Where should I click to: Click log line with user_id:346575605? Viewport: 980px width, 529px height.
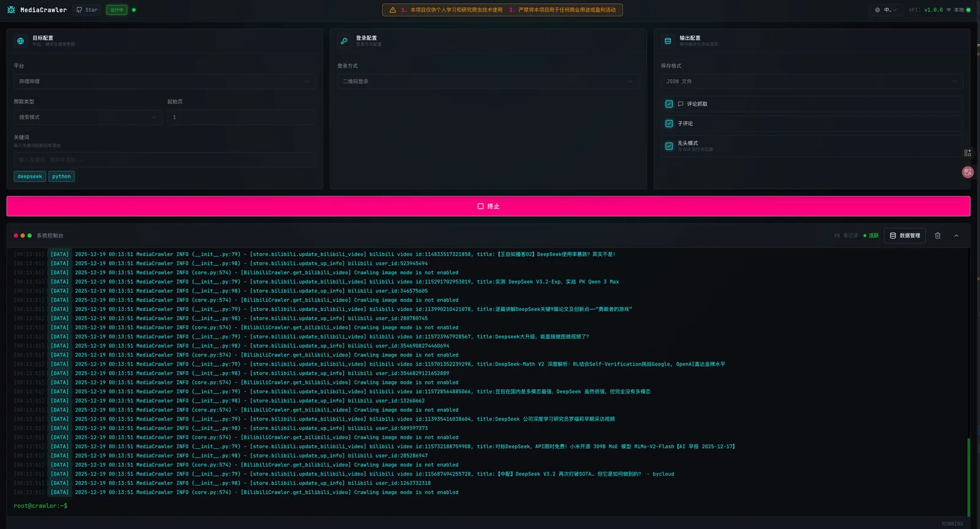(x=221, y=291)
